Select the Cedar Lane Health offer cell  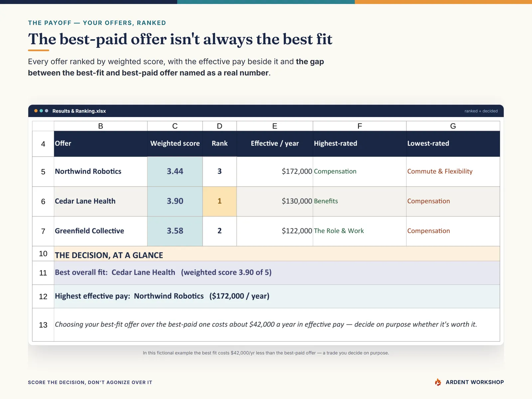pyautogui.click(x=101, y=201)
